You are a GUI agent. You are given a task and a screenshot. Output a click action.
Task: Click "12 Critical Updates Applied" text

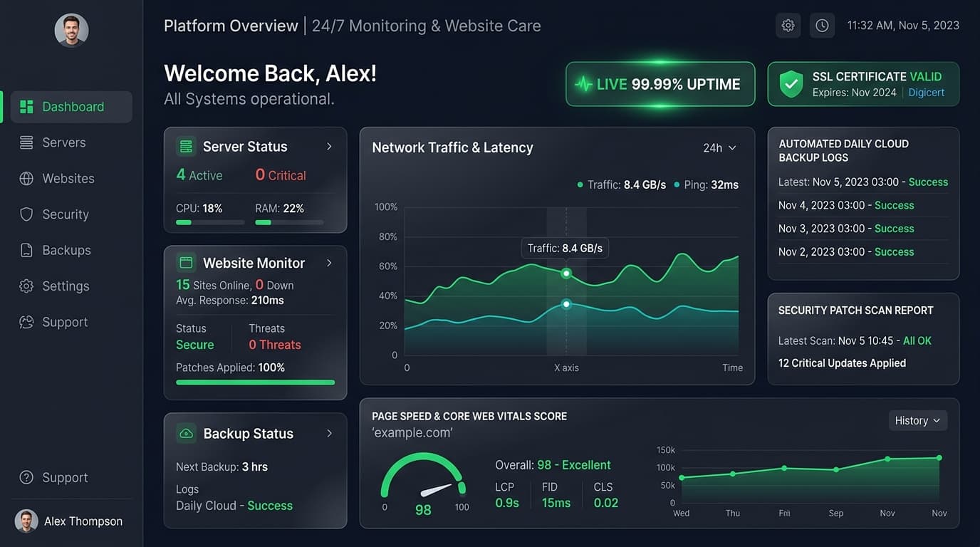click(x=842, y=363)
